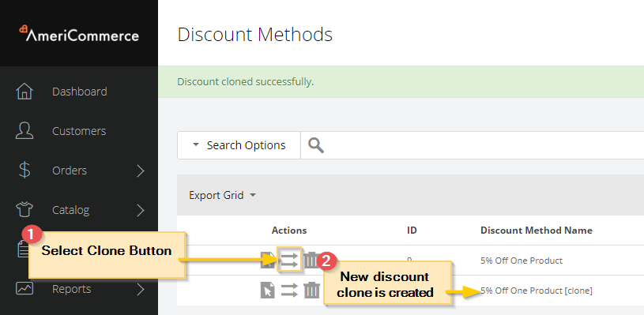Image resolution: width=644 pixels, height=315 pixels.
Task: Click the clone arrows icon in first row
Action: point(289,259)
